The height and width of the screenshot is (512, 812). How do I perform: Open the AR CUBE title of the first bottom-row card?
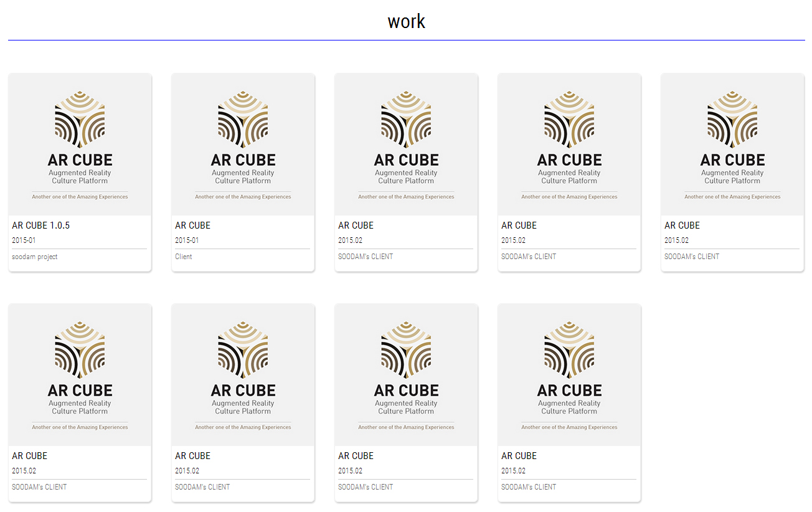30,456
